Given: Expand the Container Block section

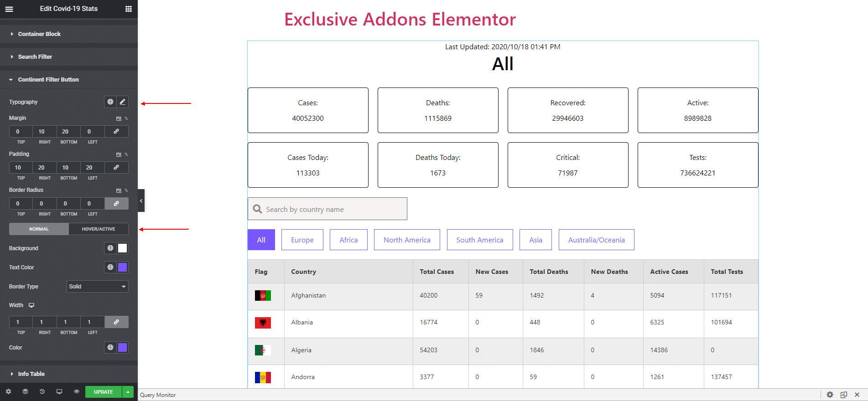Looking at the screenshot, I should coord(69,34).
